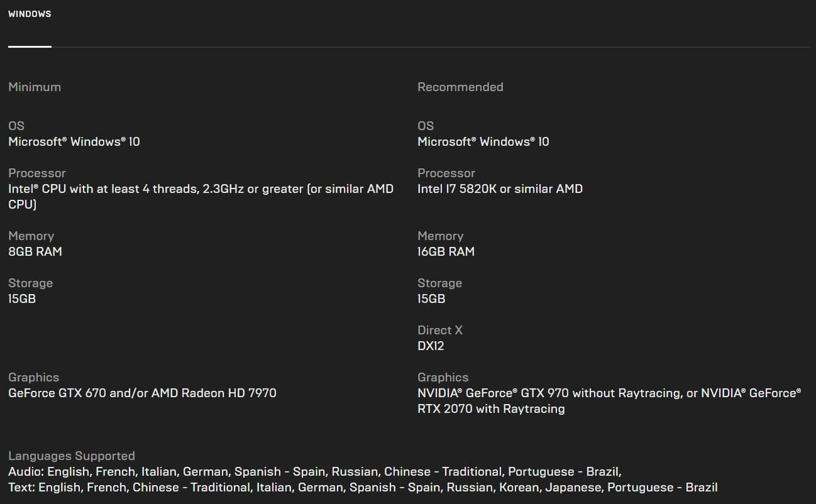
Task: Click the GeForce GTX 670 graphics text
Action: click(x=142, y=393)
